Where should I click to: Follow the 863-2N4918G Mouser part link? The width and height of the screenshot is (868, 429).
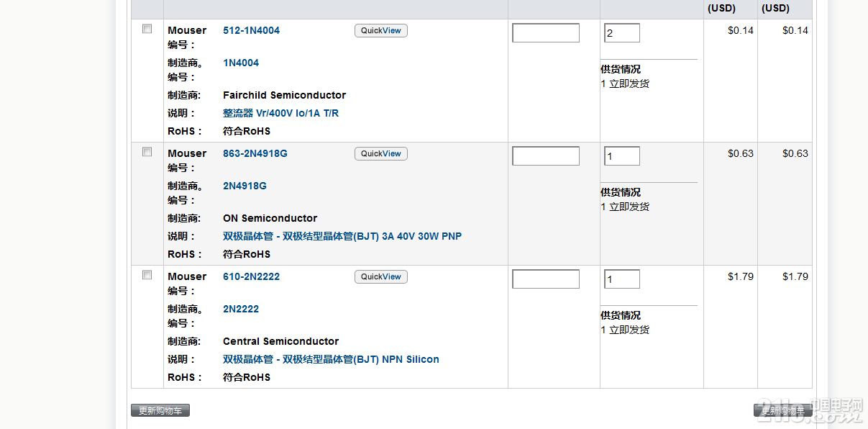(x=255, y=154)
